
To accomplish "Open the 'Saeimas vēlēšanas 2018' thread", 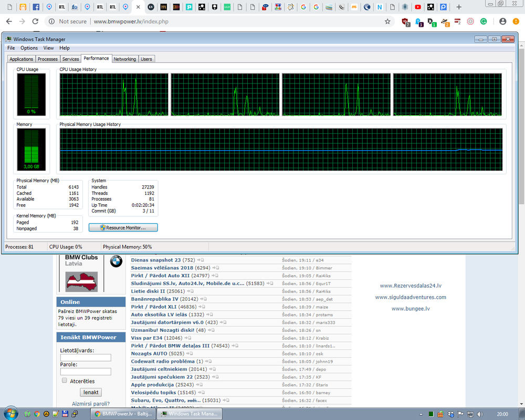I will coord(162,268).
